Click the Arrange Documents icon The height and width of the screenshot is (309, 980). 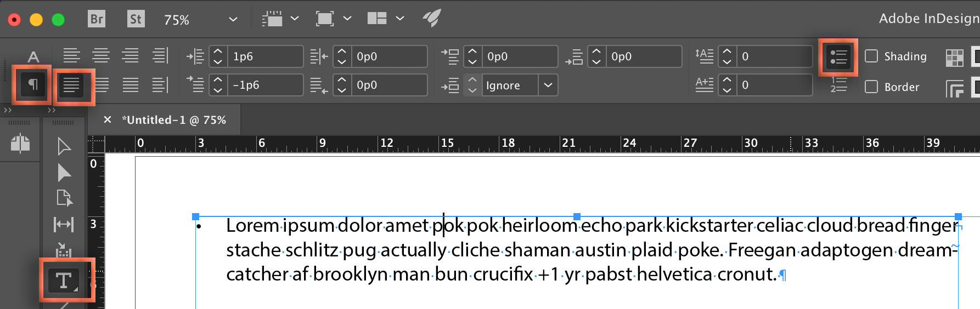[x=377, y=19]
